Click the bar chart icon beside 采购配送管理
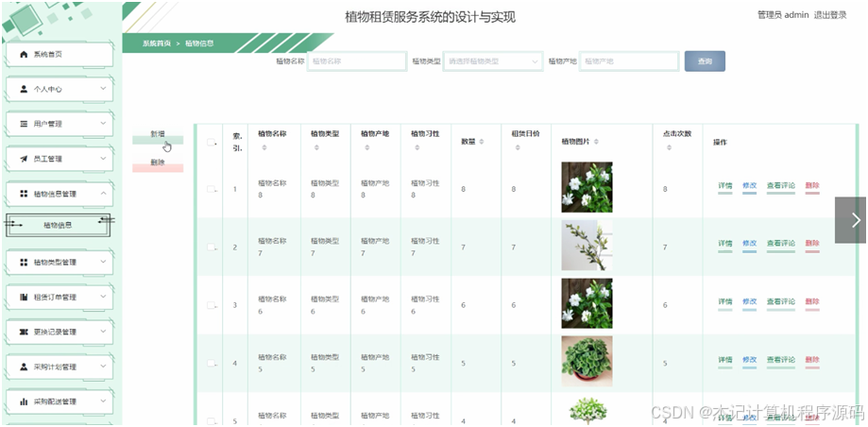Viewport: 868px width, 427px height. point(24,401)
